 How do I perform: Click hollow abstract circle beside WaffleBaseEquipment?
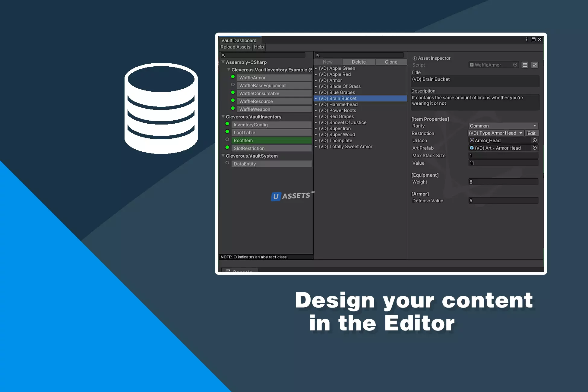(233, 85)
